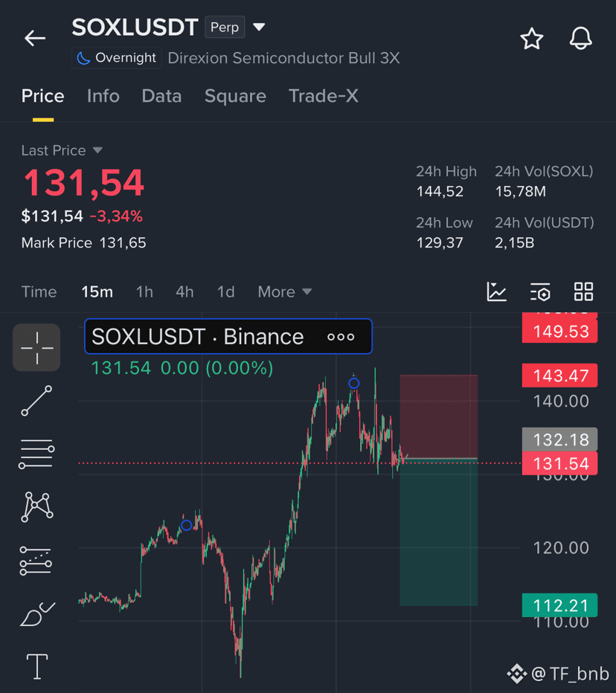Open the More intervals dropdown
The width and height of the screenshot is (616, 693).
tap(285, 291)
